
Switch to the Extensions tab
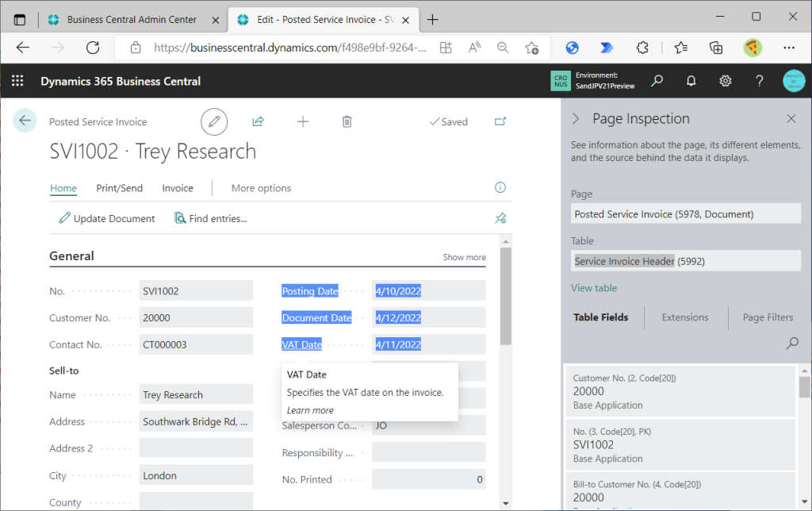tap(684, 317)
